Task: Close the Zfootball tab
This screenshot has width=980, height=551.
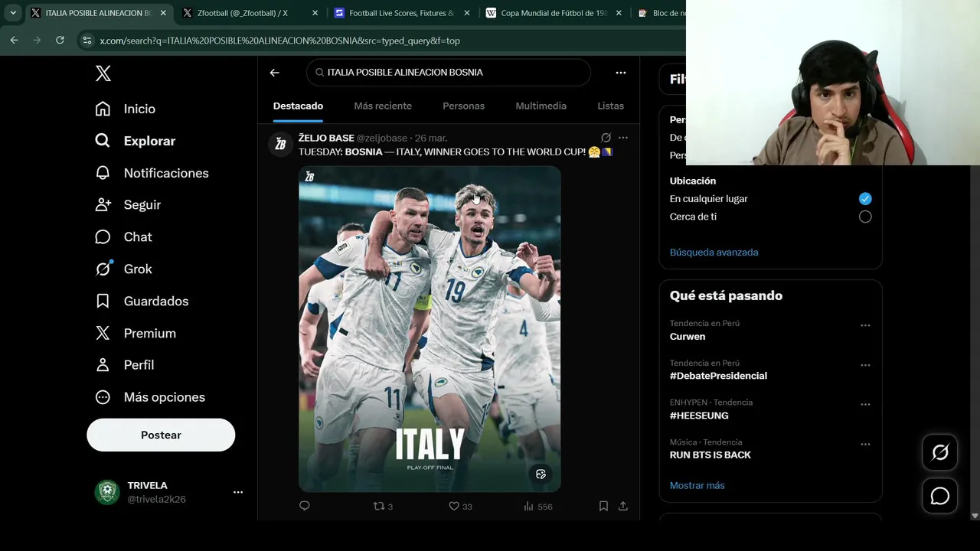Action: tap(315, 13)
